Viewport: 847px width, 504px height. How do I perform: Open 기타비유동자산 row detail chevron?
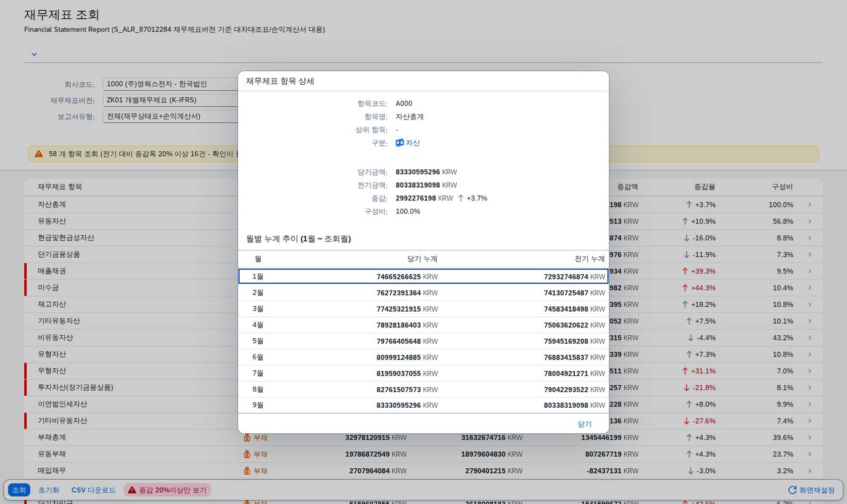tap(809, 421)
